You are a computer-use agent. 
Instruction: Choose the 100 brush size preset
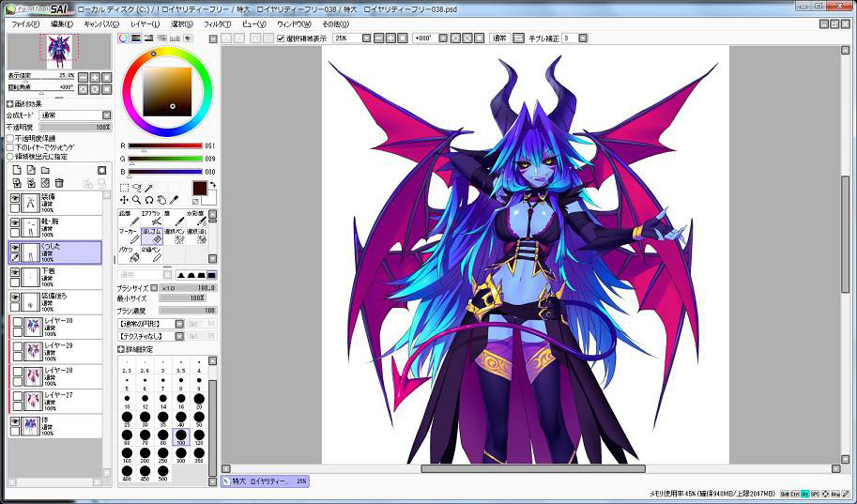pos(180,435)
